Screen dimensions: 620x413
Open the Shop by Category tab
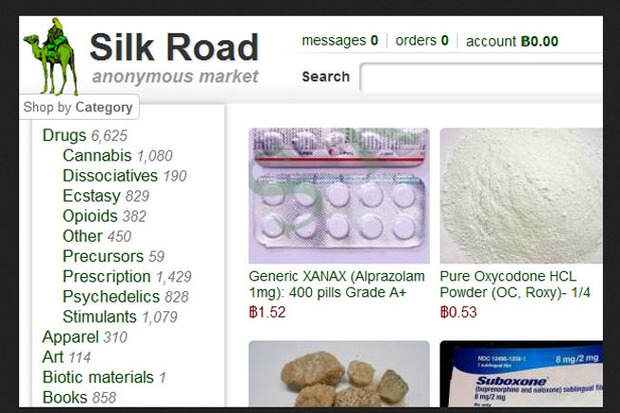[x=78, y=107]
